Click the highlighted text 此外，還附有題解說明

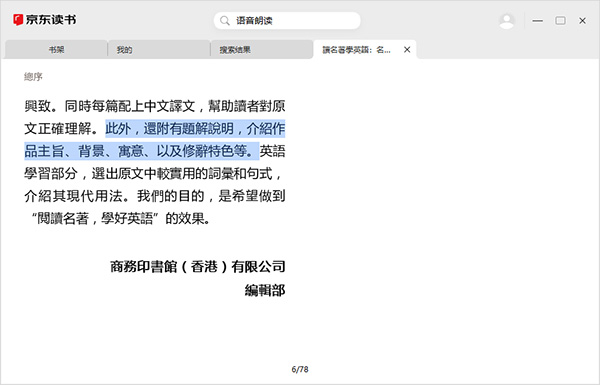pyautogui.click(x=170, y=129)
